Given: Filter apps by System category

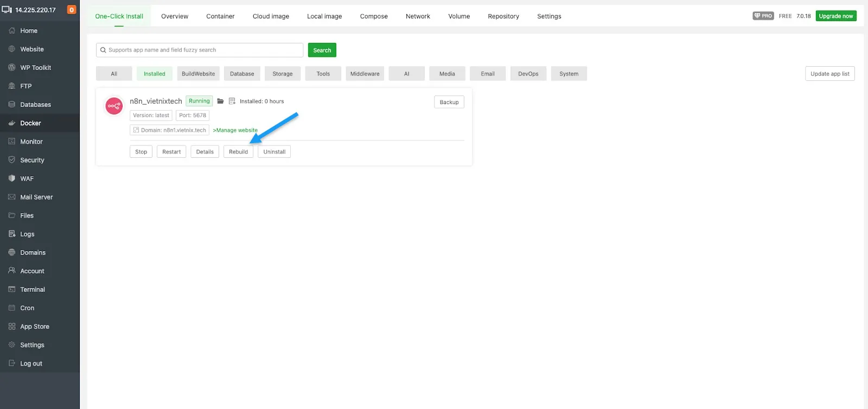Looking at the screenshot, I should [x=569, y=74].
